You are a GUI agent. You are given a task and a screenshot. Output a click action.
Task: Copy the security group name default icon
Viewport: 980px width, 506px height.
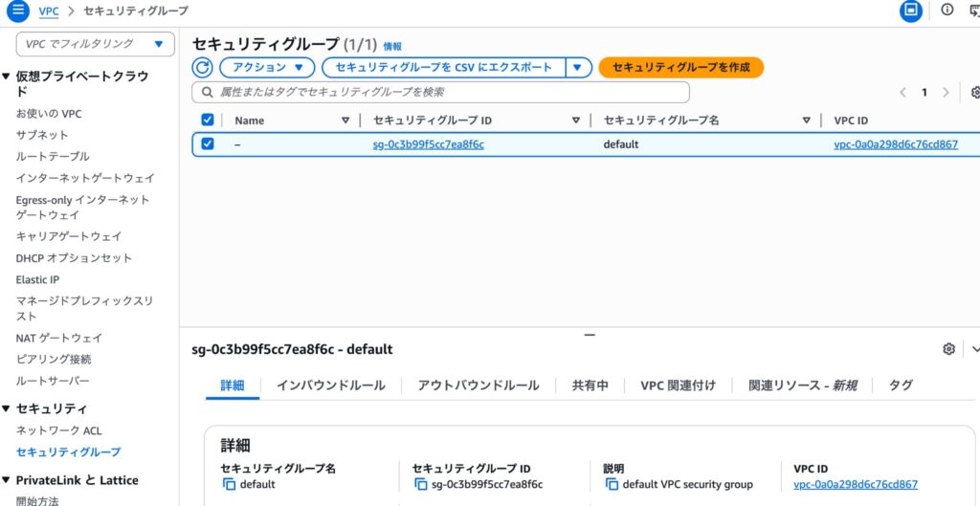[229, 485]
